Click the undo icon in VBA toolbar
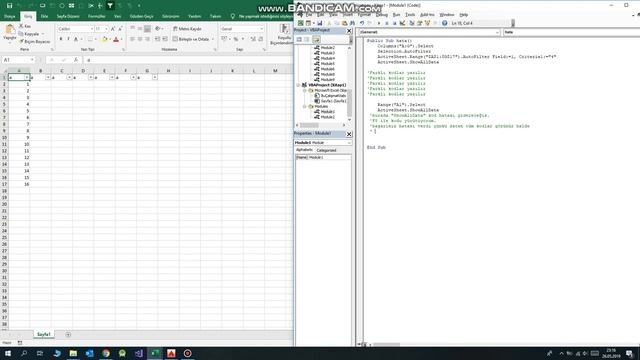640x360 pixels. (362, 23)
